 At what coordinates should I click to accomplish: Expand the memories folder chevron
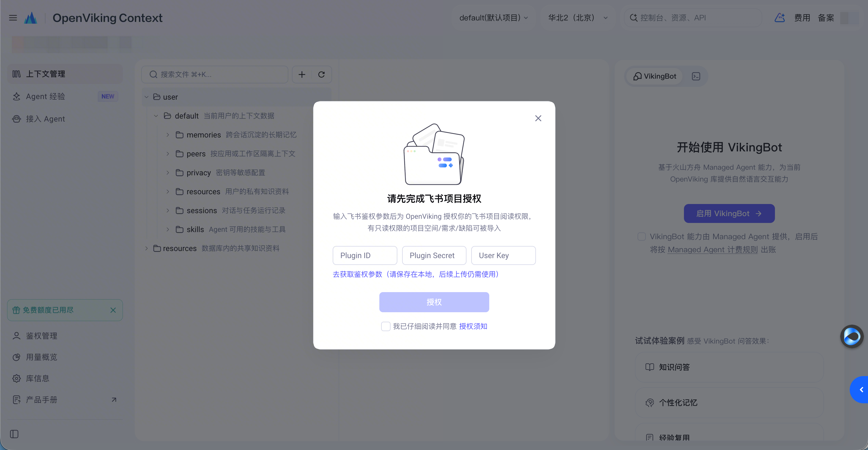point(168,135)
